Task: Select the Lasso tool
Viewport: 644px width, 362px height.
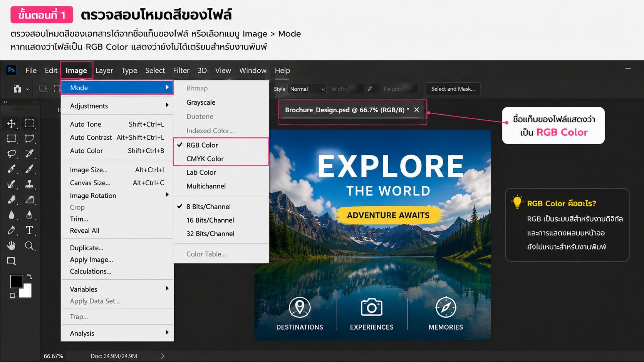Action: [x=11, y=154]
